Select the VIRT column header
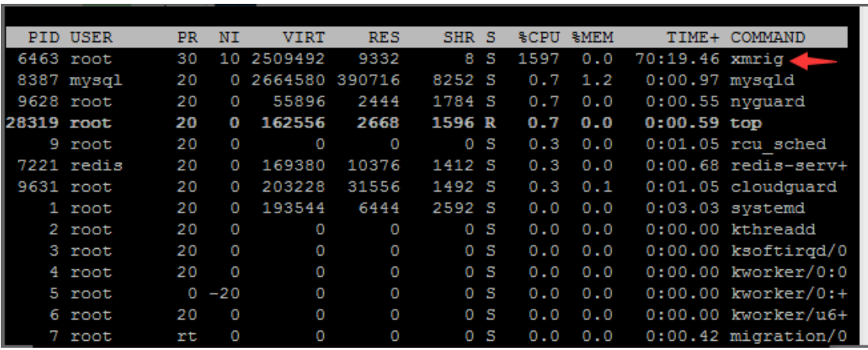This screenshot has height=350, width=868. coord(303,37)
